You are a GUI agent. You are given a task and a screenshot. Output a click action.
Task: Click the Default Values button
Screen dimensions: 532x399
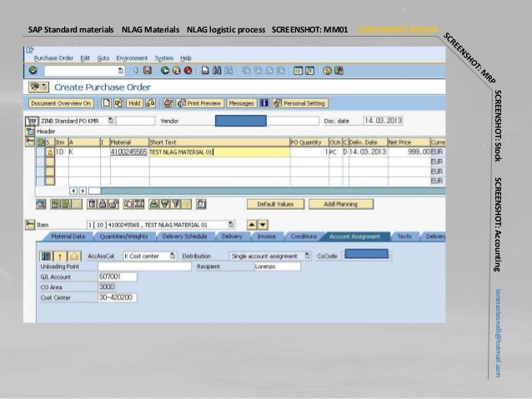pyautogui.click(x=275, y=204)
